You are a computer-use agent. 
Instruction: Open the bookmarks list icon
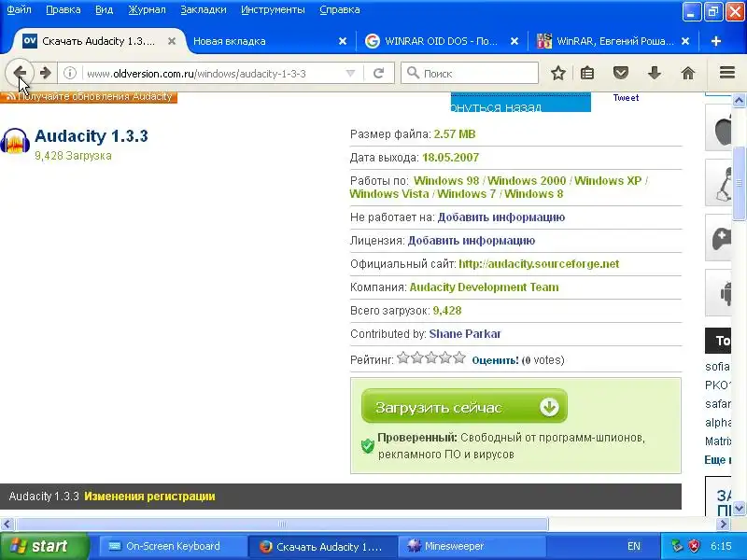[x=587, y=73]
